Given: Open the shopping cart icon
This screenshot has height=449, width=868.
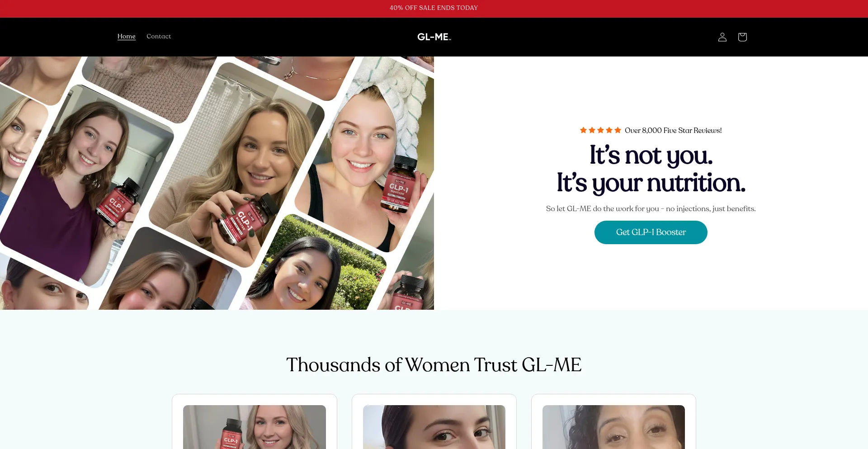Looking at the screenshot, I should point(742,37).
